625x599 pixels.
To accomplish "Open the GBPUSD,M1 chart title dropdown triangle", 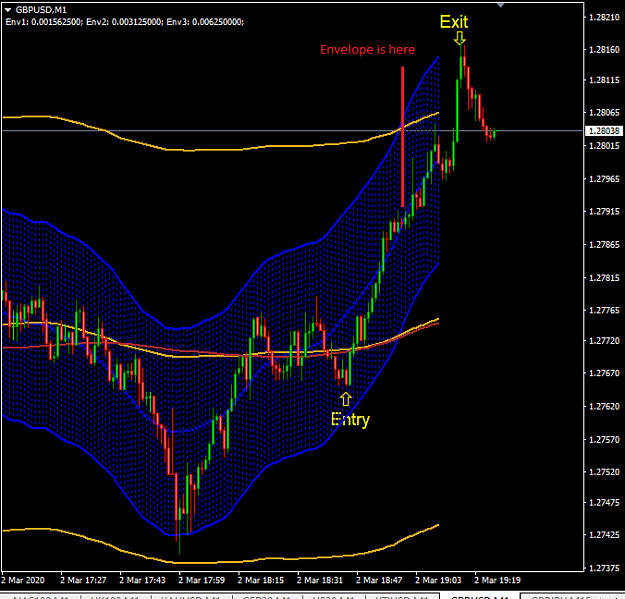I will pos(8,10).
